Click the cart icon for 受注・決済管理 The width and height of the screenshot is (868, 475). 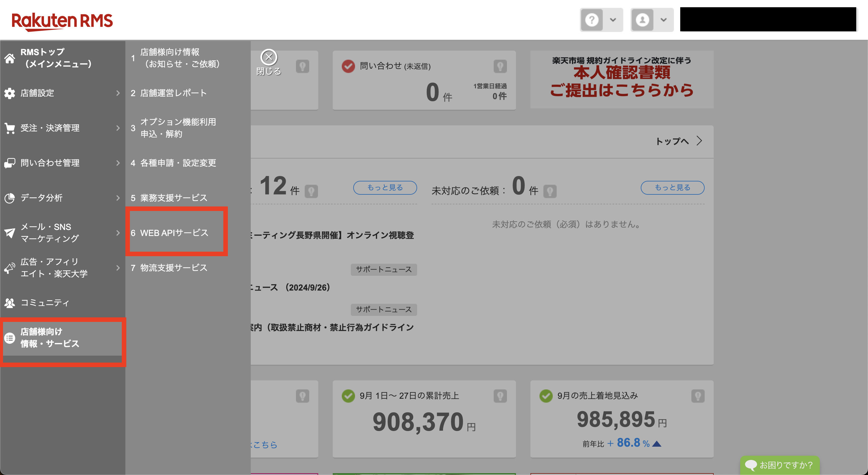pos(10,128)
